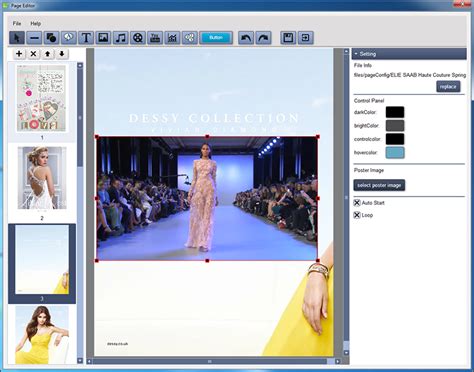Click the thumbnail list scroll-up arrow
Screen dimensions: 474x372
[80, 66]
